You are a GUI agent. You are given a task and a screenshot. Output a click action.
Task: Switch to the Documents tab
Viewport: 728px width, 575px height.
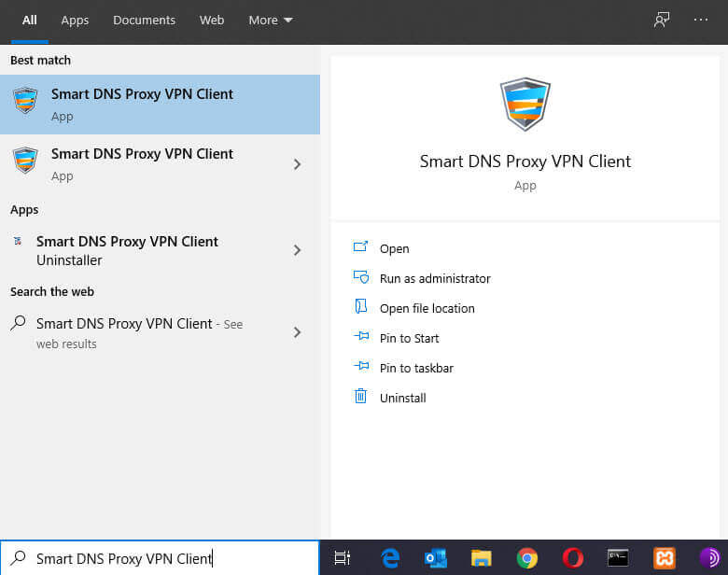click(144, 20)
